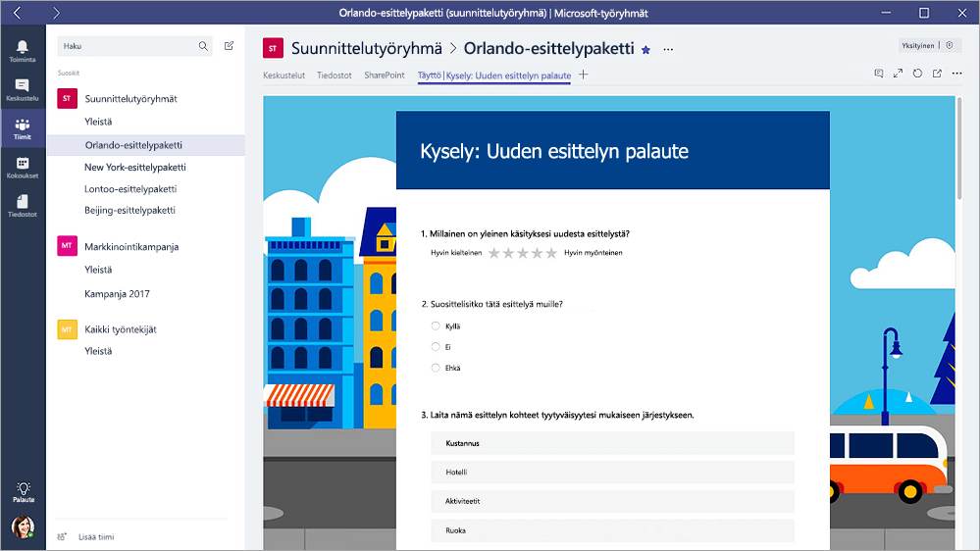980x551 pixels.
Task: Click Lisää tiimi add team icon
Action: [62, 536]
